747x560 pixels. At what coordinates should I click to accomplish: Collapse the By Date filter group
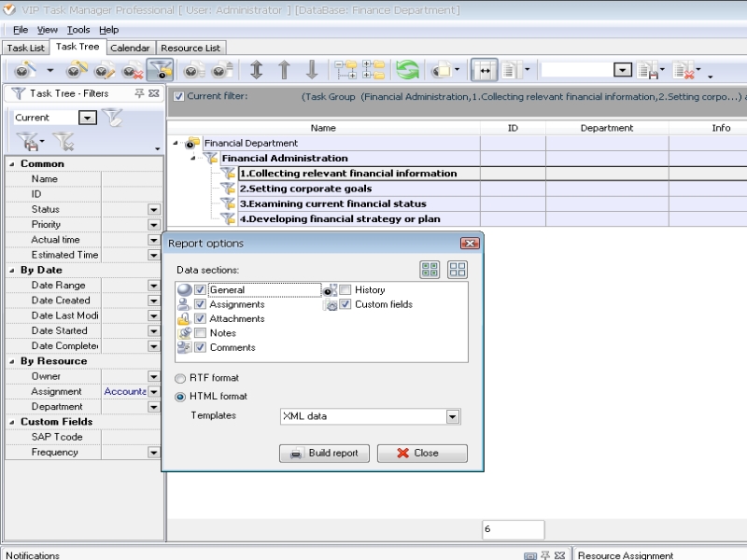[11, 270]
